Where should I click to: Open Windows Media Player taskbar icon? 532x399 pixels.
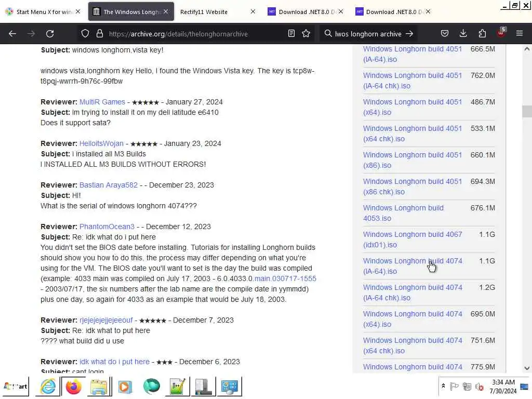tap(125, 387)
